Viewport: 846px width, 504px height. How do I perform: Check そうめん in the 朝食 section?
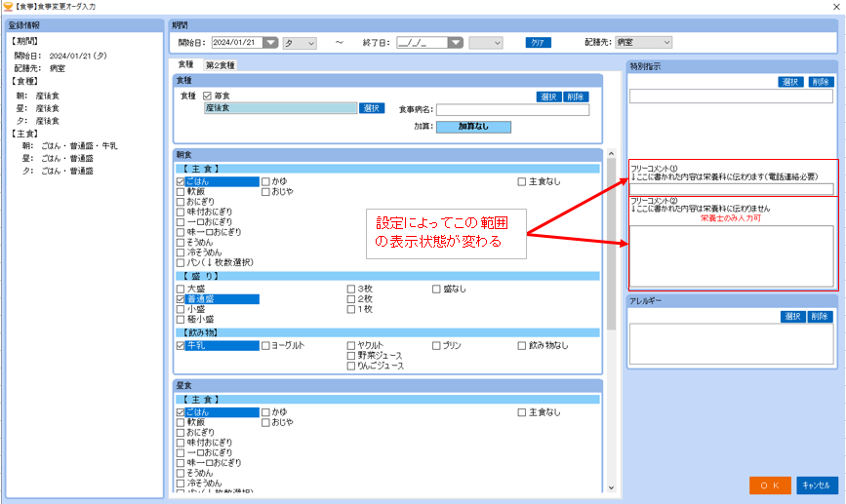click(181, 243)
